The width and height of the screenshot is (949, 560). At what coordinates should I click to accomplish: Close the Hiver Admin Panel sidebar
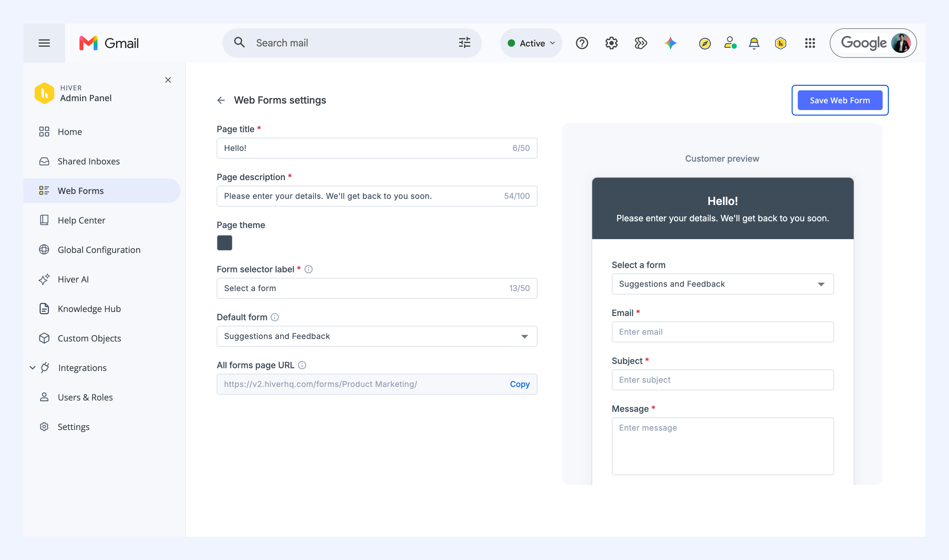(x=168, y=80)
